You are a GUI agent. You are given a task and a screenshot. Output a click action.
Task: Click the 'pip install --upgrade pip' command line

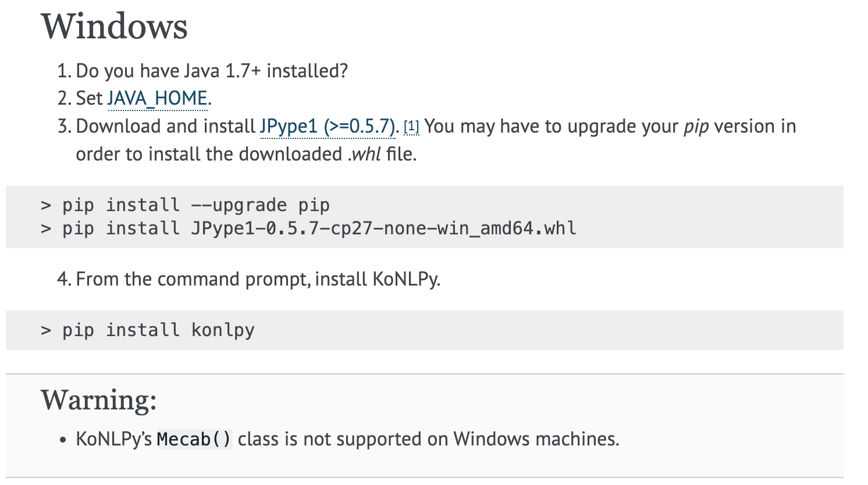coord(185,205)
